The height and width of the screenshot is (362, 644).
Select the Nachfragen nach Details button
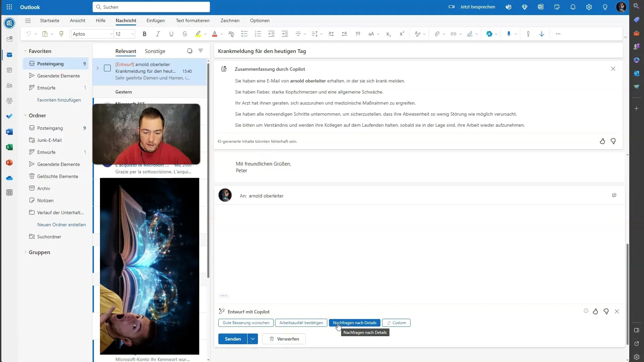[355, 323]
